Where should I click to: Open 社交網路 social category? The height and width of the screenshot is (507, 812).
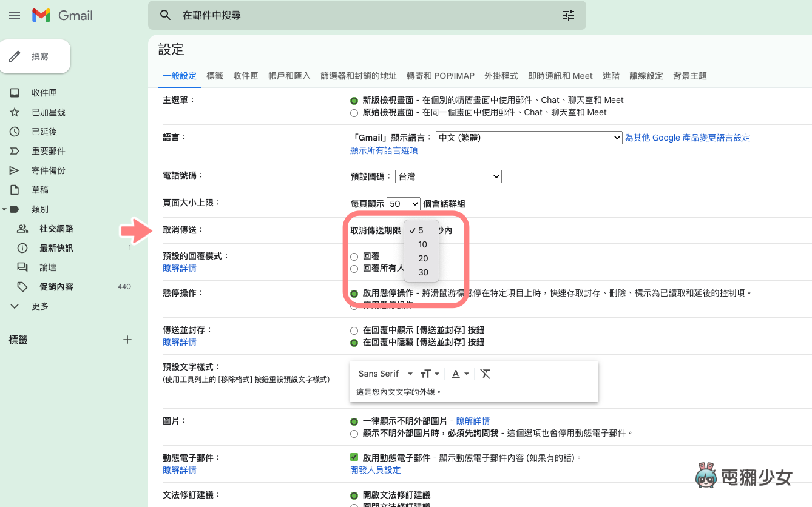[56, 229]
